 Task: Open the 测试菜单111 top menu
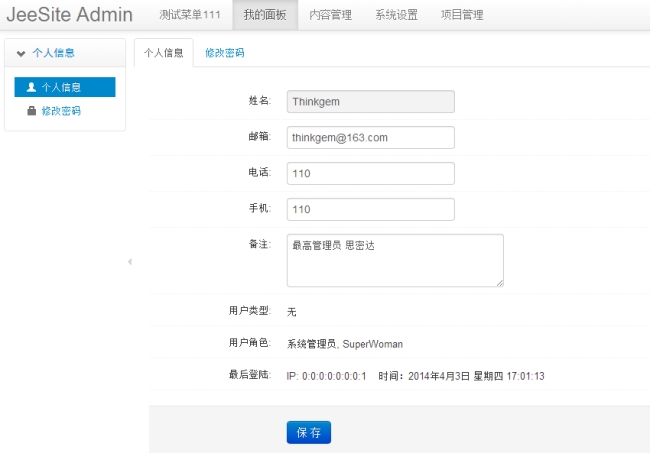click(190, 15)
